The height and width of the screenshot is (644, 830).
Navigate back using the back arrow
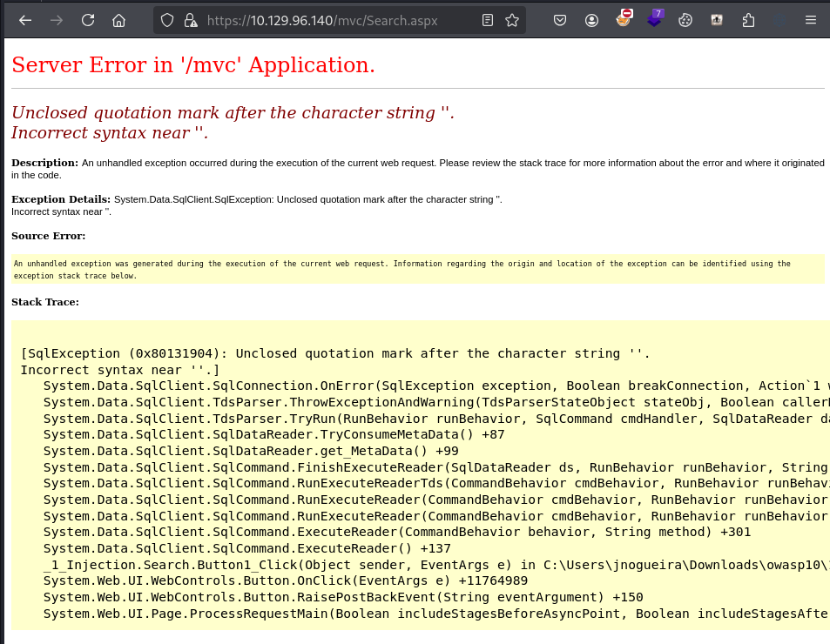click(24, 19)
